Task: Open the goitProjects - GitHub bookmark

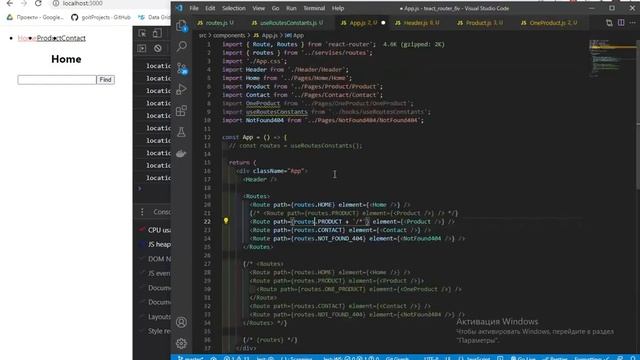Action: click(x=101, y=17)
